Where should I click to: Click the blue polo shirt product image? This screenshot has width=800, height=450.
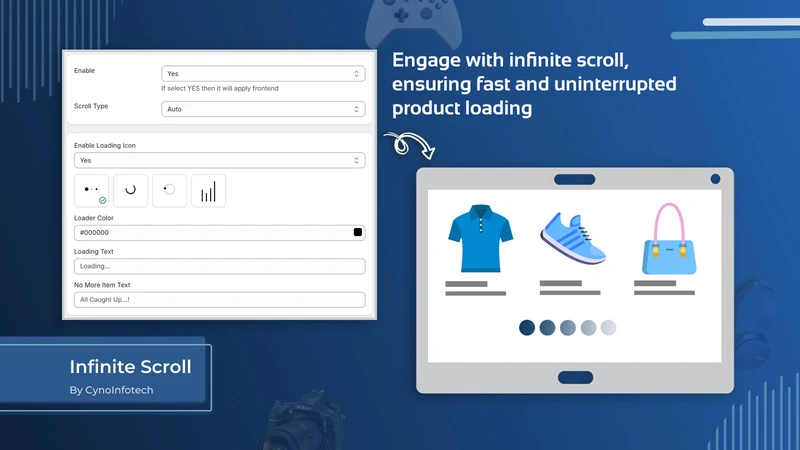pos(480,238)
